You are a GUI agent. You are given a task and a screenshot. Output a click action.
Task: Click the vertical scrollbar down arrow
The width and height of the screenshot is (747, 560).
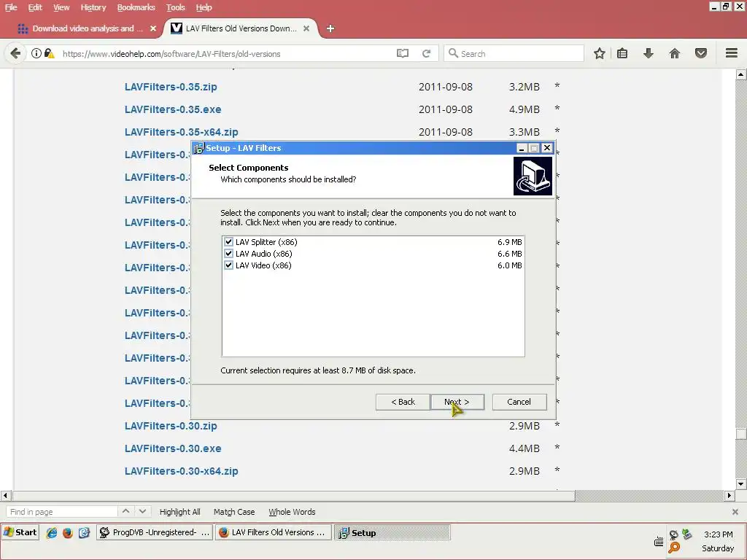click(x=741, y=484)
